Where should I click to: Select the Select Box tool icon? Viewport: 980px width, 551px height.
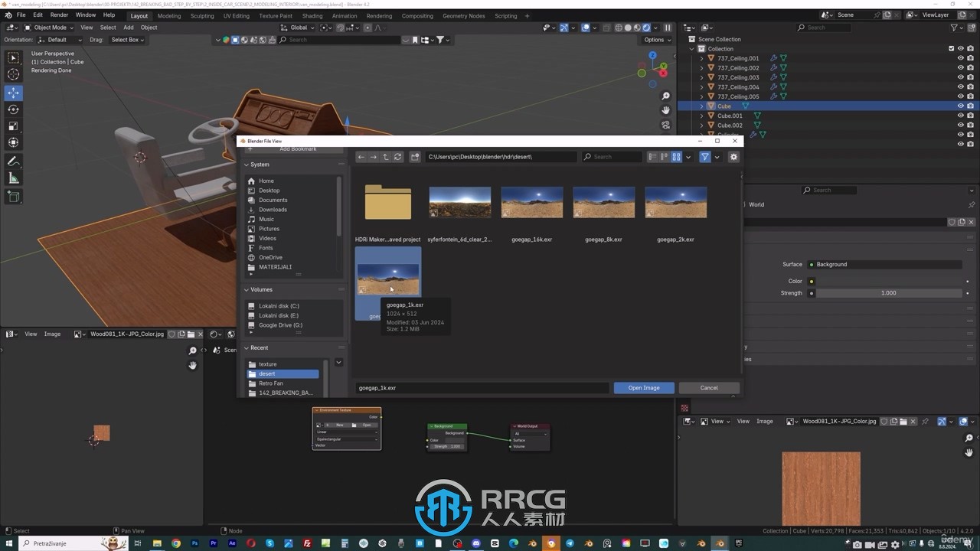pos(14,57)
